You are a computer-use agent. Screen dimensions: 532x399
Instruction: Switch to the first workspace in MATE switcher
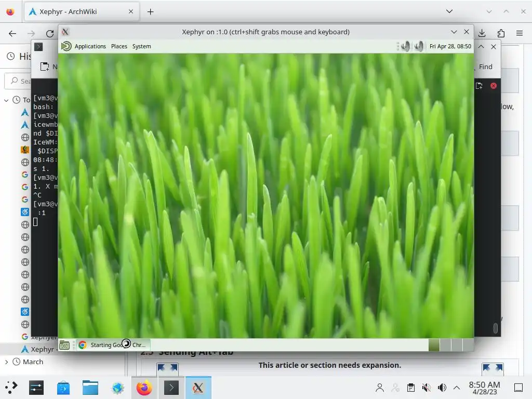(x=434, y=345)
